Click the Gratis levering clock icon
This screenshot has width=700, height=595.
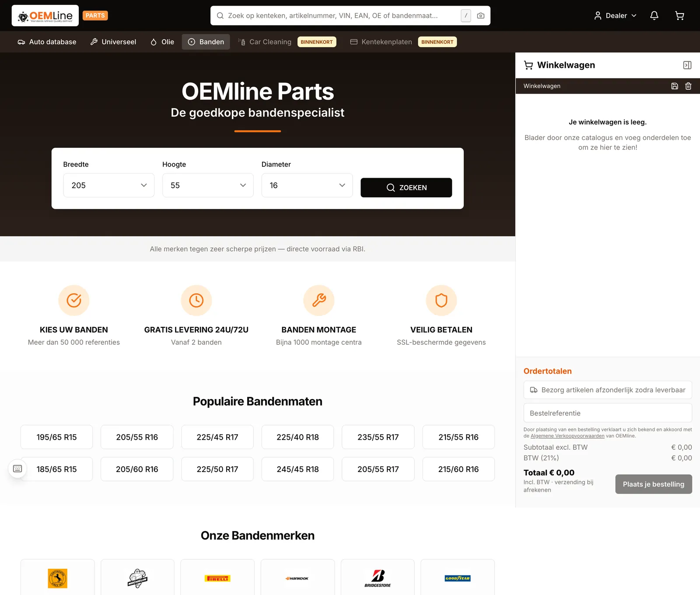pyautogui.click(x=196, y=301)
